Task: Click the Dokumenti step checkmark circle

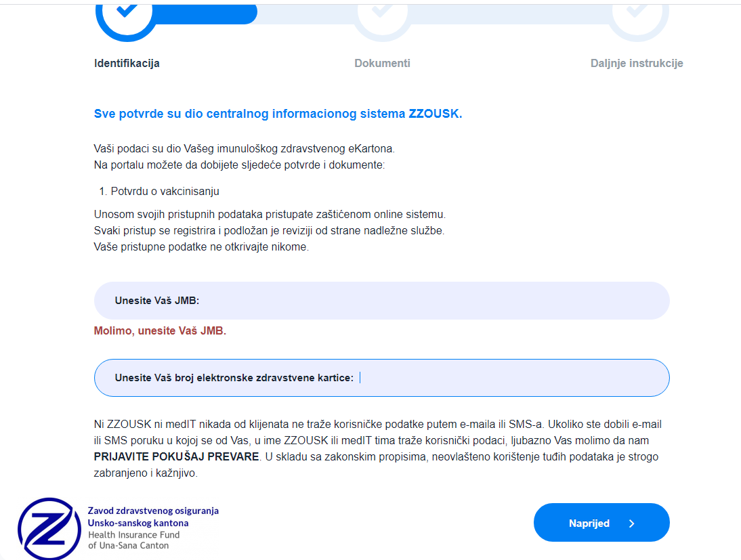Action: click(382, 12)
